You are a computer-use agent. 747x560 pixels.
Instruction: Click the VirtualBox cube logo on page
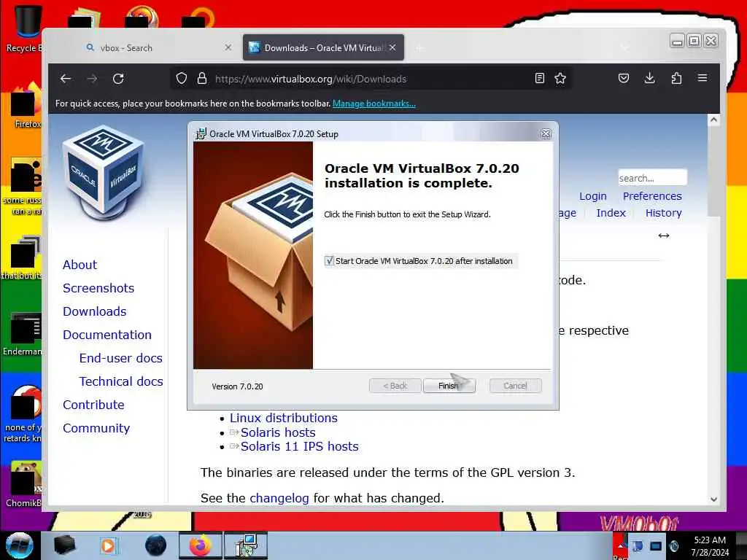pos(104,171)
